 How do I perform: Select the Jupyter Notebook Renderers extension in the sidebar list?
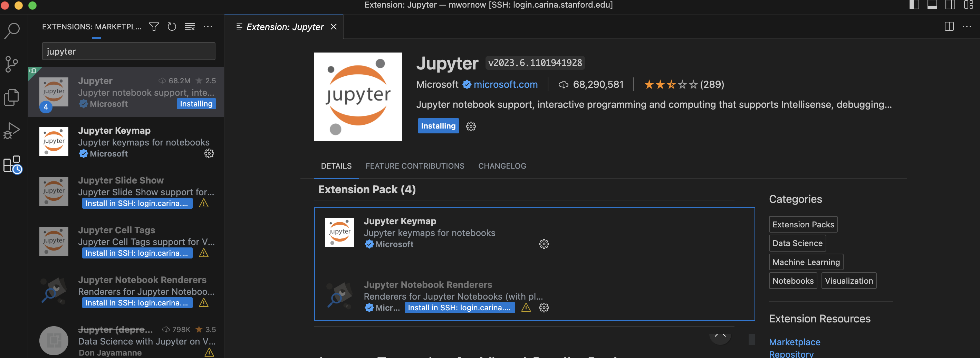point(126,291)
